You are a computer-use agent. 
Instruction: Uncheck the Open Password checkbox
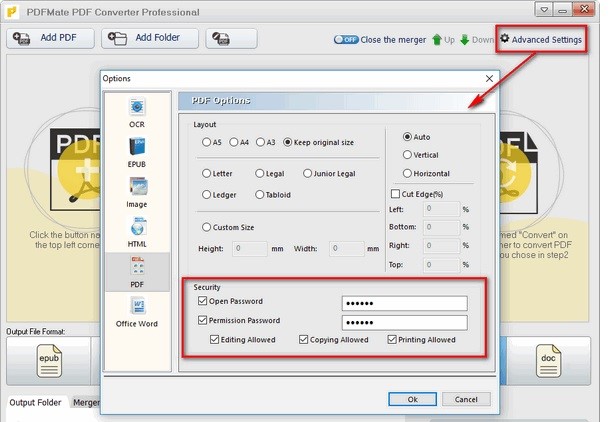point(203,301)
